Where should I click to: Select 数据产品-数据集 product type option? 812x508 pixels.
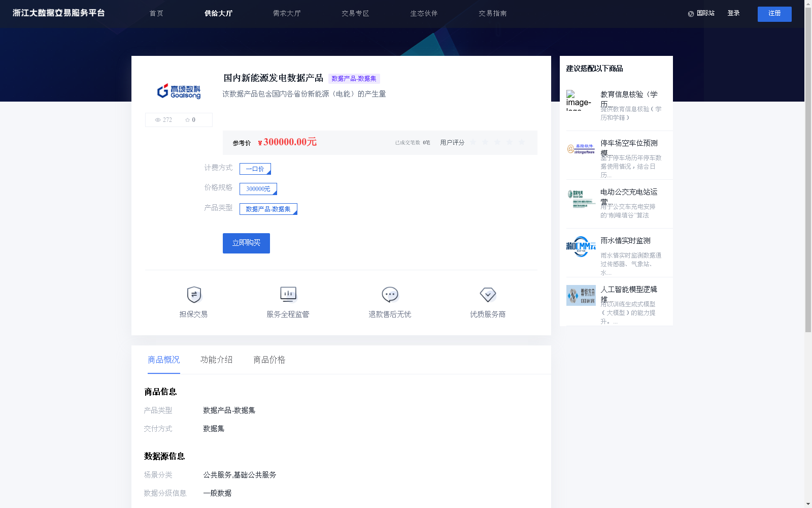click(268, 209)
